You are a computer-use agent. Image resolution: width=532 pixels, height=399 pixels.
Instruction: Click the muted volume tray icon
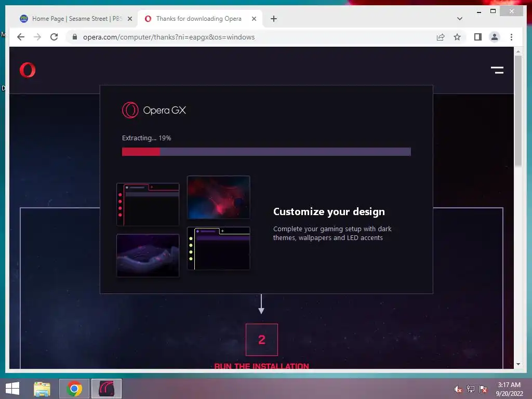click(458, 389)
